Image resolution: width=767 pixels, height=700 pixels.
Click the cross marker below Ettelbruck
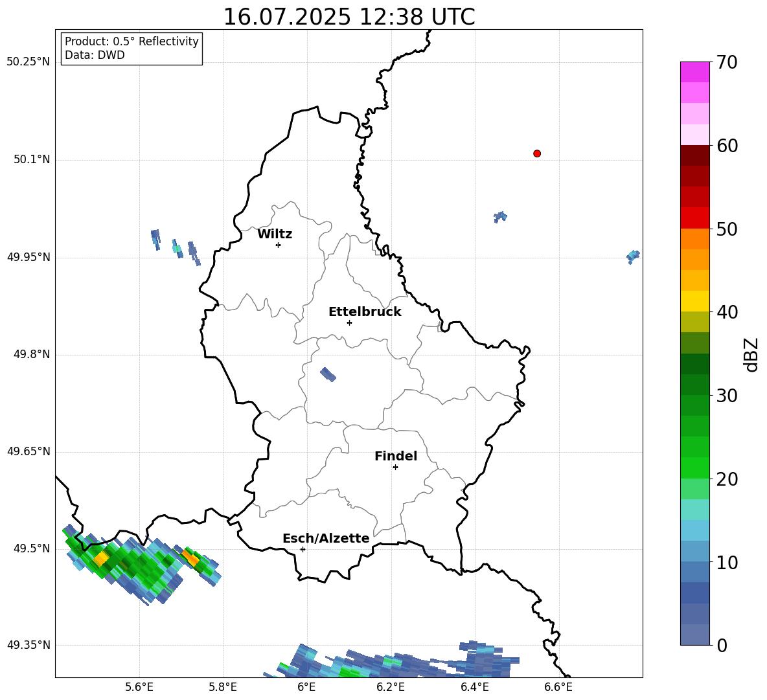click(x=349, y=322)
